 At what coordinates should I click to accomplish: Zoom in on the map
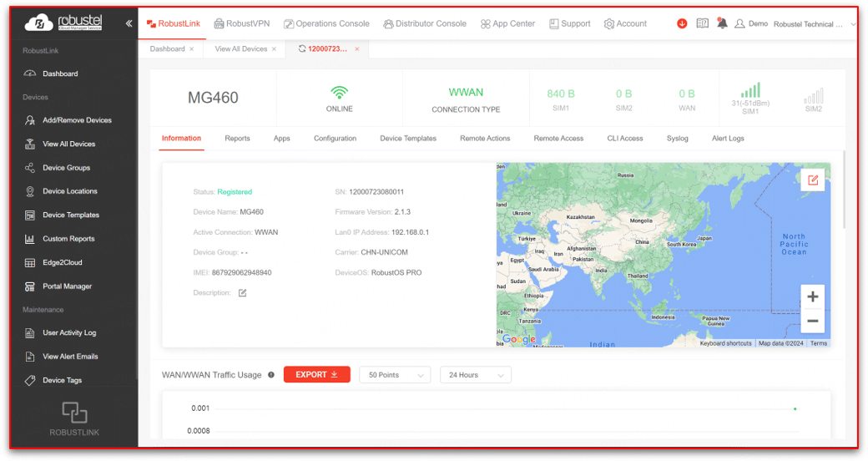point(813,296)
